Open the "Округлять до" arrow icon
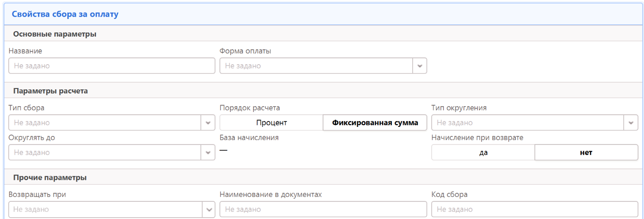This screenshot has height=219, width=644. click(x=208, y=153)
